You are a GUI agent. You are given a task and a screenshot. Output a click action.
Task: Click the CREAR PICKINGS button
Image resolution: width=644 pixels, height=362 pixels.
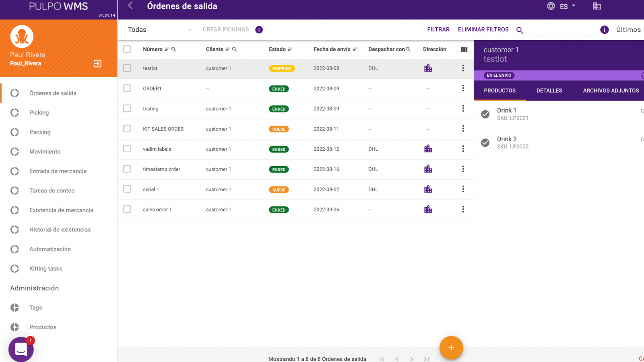pos(226,30)
